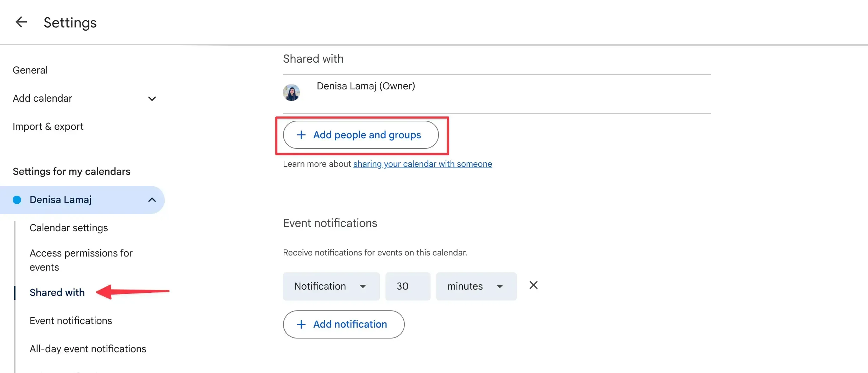Select General in the settings sidebar
868x373 pixels.
tap(30, 70)
